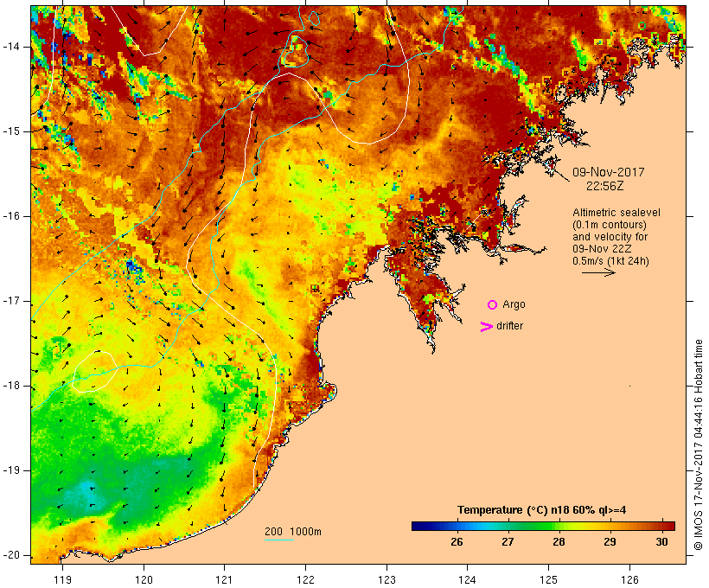This screenshot has width=709, height=588.
Task: Click latitude axis label "-19"
Action: (11, 470)
